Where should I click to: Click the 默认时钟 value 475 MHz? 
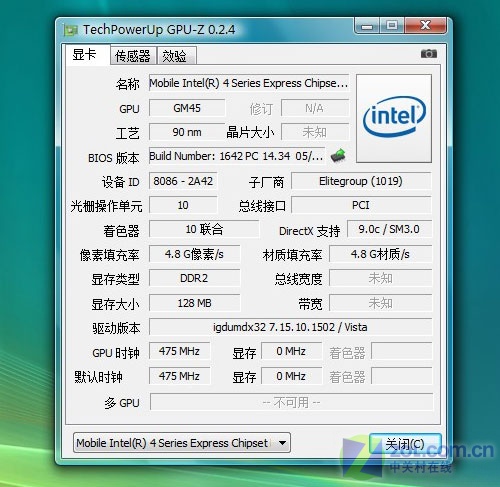pyautogui.click(x=179, y=376)
